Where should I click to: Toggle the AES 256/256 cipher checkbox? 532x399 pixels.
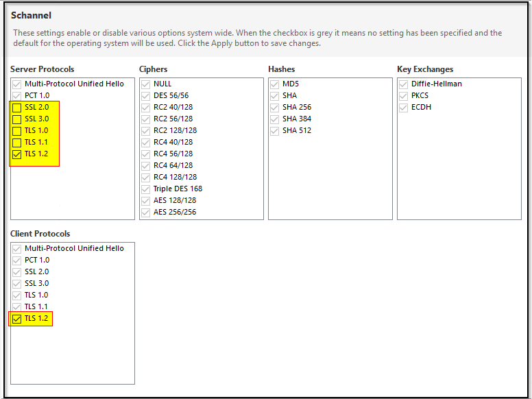click(x=145, y=213)
